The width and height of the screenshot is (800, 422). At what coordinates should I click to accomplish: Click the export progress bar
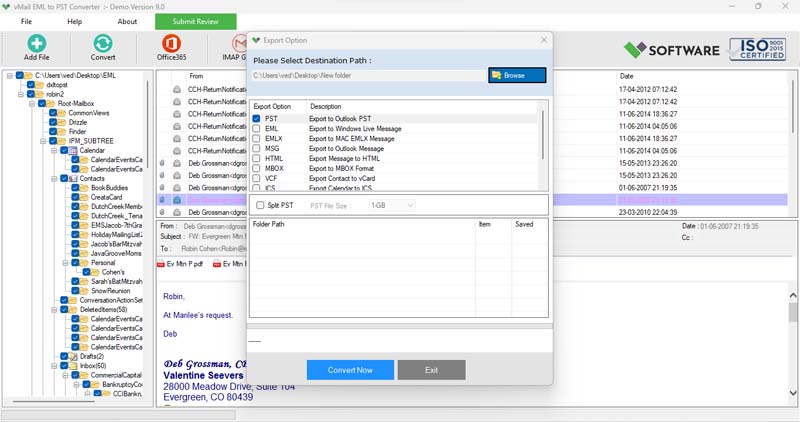tap(399, 326)
